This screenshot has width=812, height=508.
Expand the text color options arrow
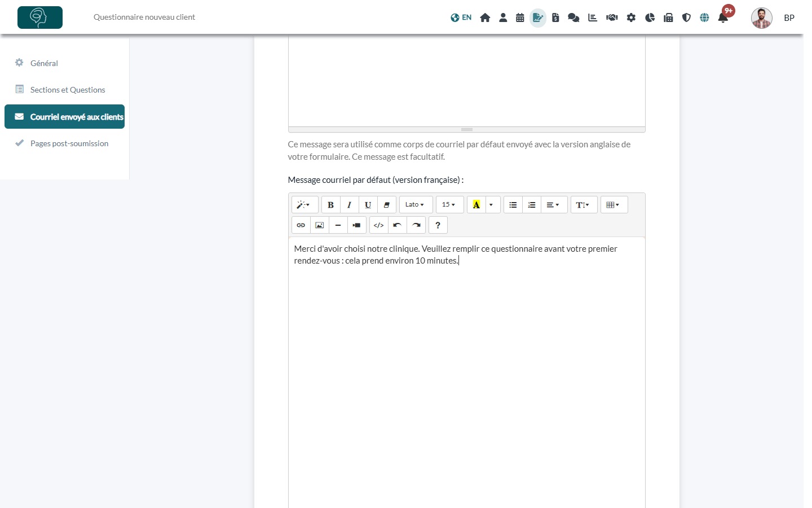pos(492,205)
